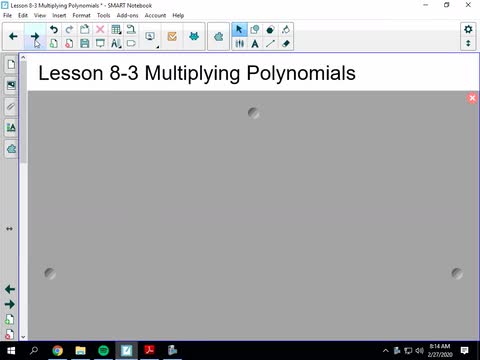The width and height of the screenshot is (480, 360).
Task: Go to the previous page using toolbar arrow
Action: pyautogui.click(x=13, y=36)
